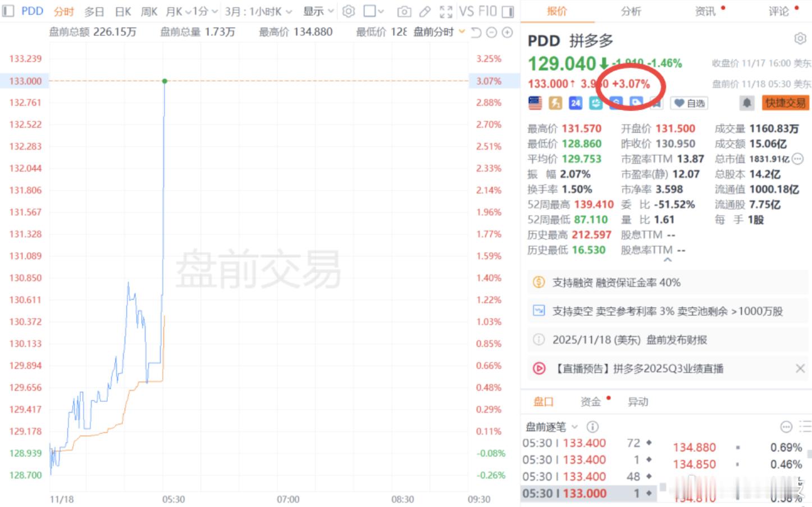Open the 盘前分时 session dropdown
This screenshot has height=507, width=812.
tap(439, 32)
